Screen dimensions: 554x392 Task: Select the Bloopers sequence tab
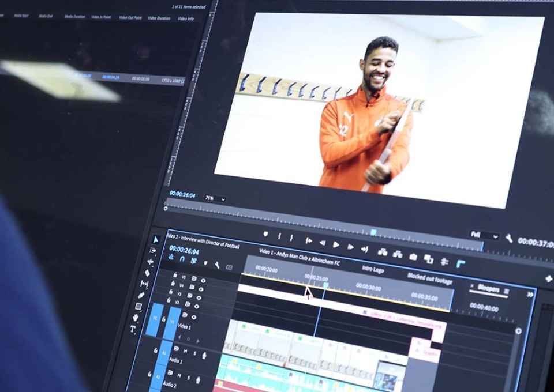[x=488, y=288]
